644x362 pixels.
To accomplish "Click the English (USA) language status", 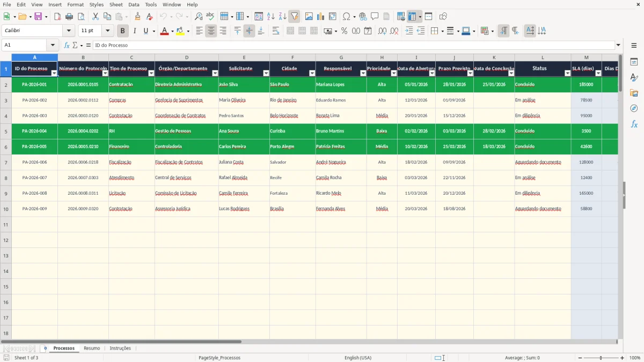I will coord(358,358).
